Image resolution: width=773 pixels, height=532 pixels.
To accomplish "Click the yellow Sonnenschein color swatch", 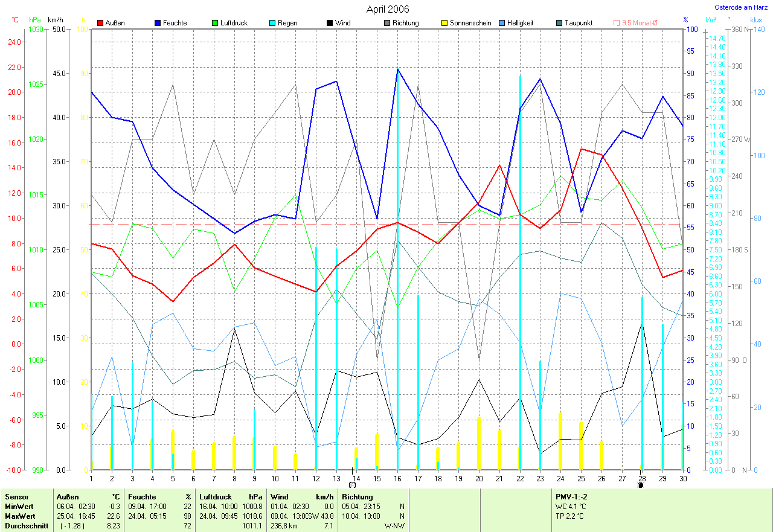I will click(x=444, y=23).
